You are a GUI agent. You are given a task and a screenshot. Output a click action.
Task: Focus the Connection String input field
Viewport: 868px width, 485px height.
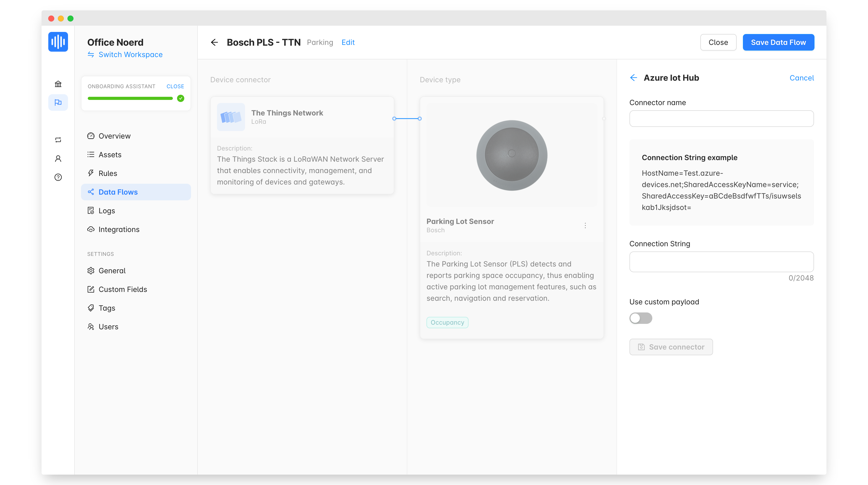[x=721, y=262]
